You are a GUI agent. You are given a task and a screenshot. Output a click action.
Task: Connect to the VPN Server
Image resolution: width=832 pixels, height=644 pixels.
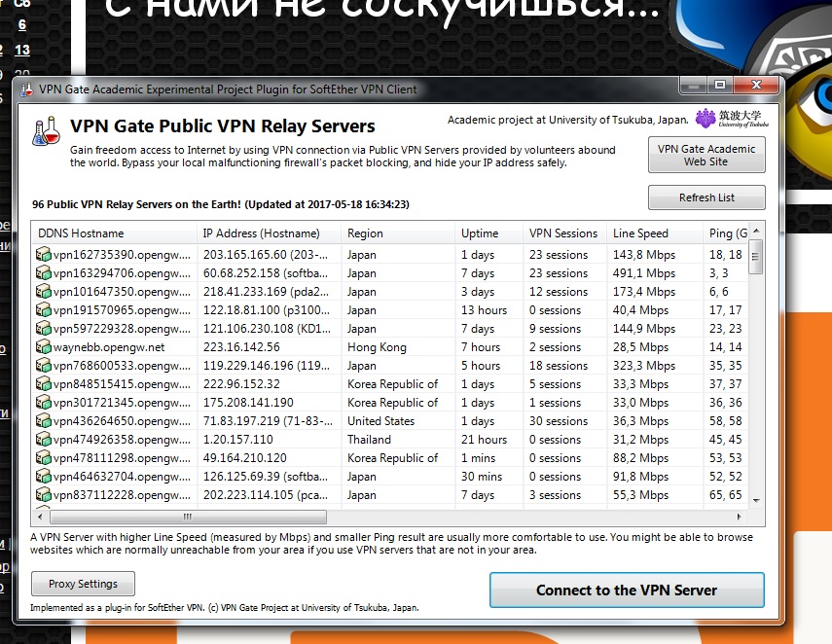[627, 590]
